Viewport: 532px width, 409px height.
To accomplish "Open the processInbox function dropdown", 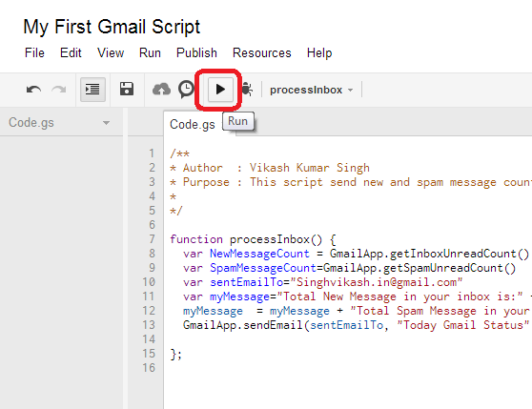I will (311, 90).
